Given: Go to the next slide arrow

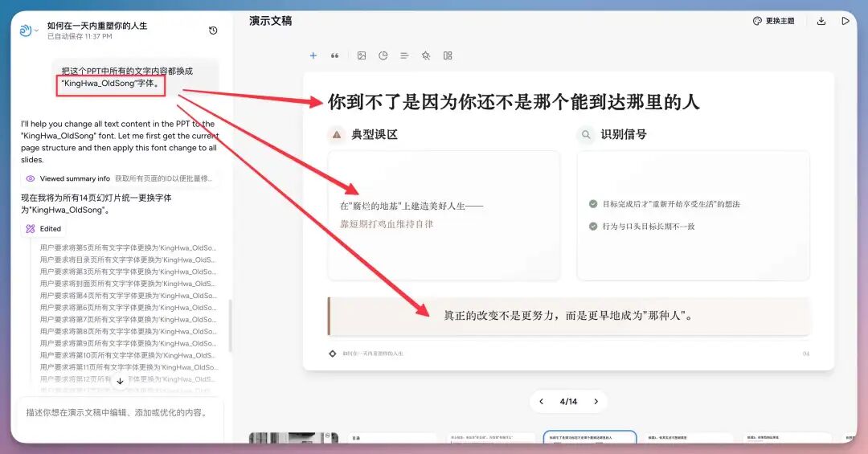Looking at the screenshot, I should [596, 402].
